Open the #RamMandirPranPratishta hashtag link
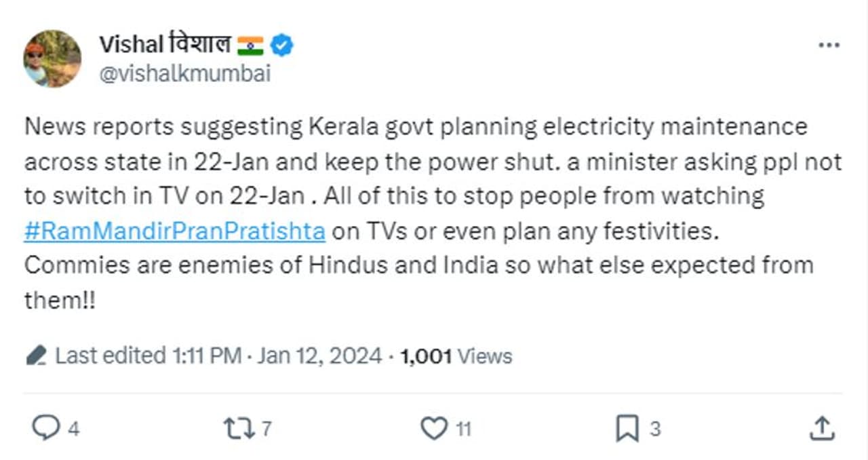Screen dimensions: 868x460 (x=175, y=231)
